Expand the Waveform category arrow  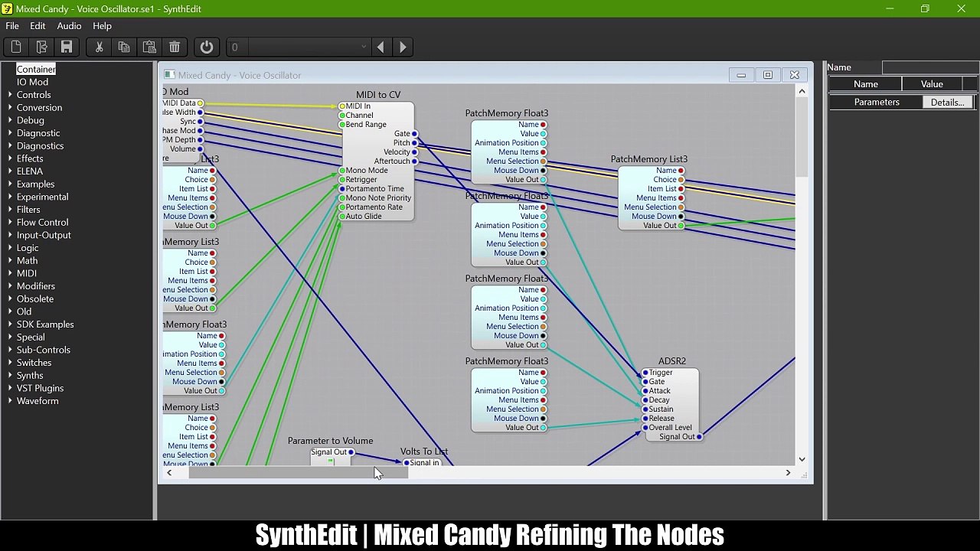pyautogui.click(x=9, y=401)
